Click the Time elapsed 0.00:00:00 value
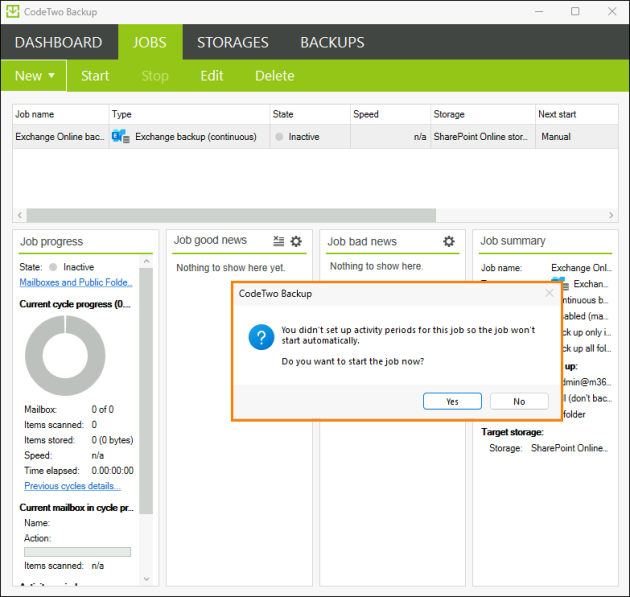Viewport: 630px width, 597px height. tap(112, 470)
